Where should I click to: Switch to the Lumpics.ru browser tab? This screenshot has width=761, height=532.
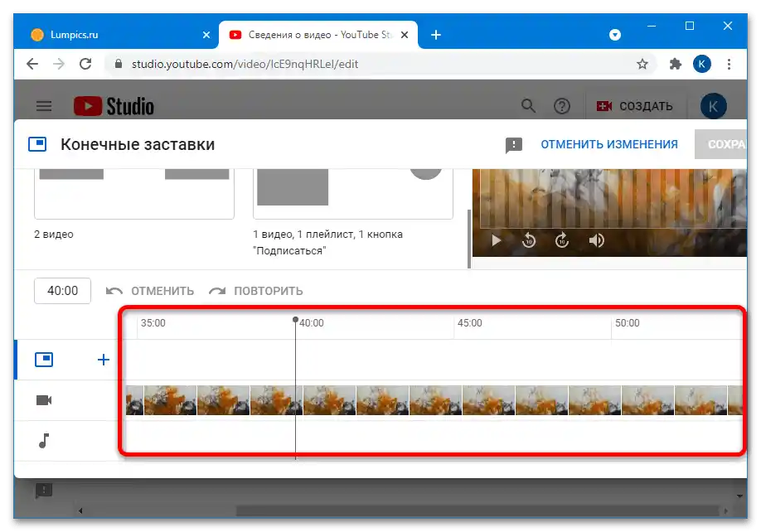point(108,34)
